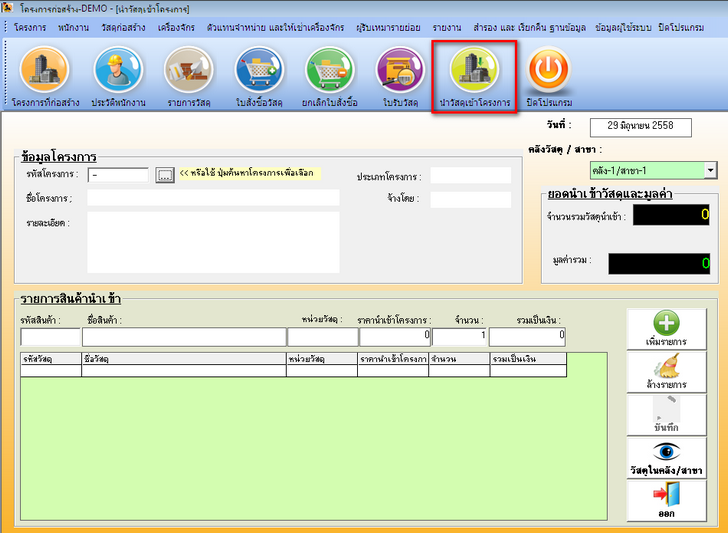Open สำรอง และ เรียกคืน ฐานข้อมูล menu
The width and height of the screenshot is (728, 533).
[x=529, y=27]
